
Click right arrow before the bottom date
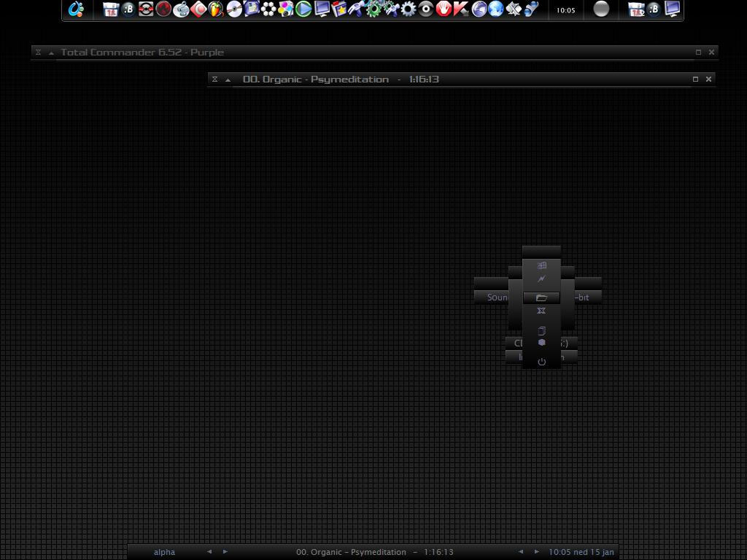[536, 552]
